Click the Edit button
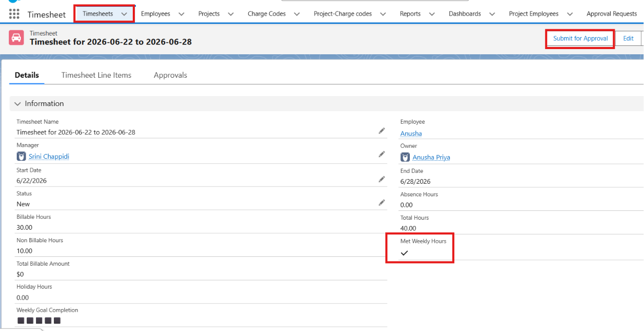The image size is (644, 331). 628,39
